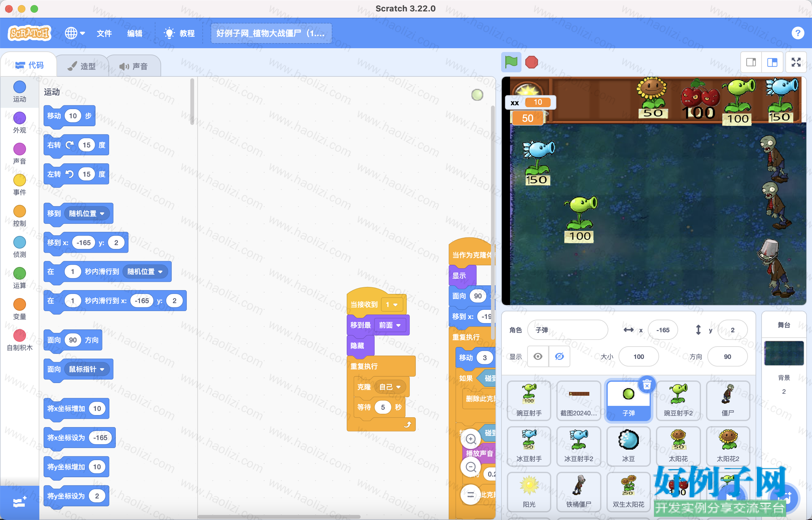Open the 文件 menu

pyautogui.click(x=104, y=33)
